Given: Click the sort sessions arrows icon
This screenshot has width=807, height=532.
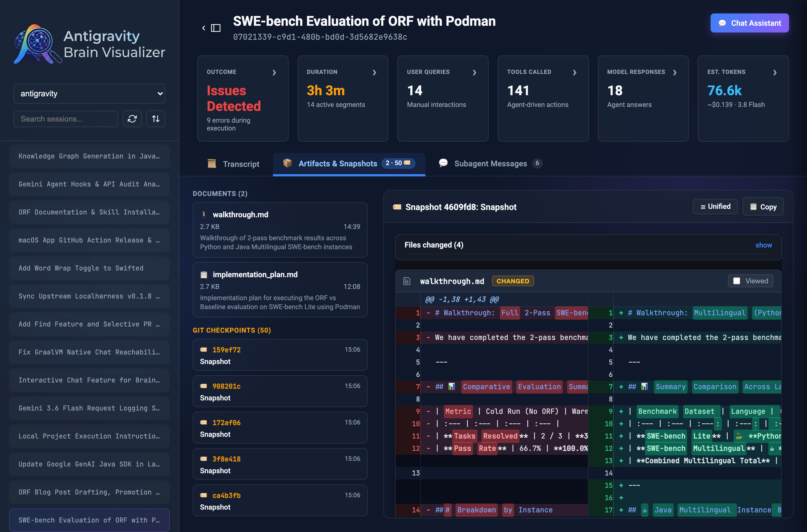Looking at the screenshot, I should click(156, 119).
